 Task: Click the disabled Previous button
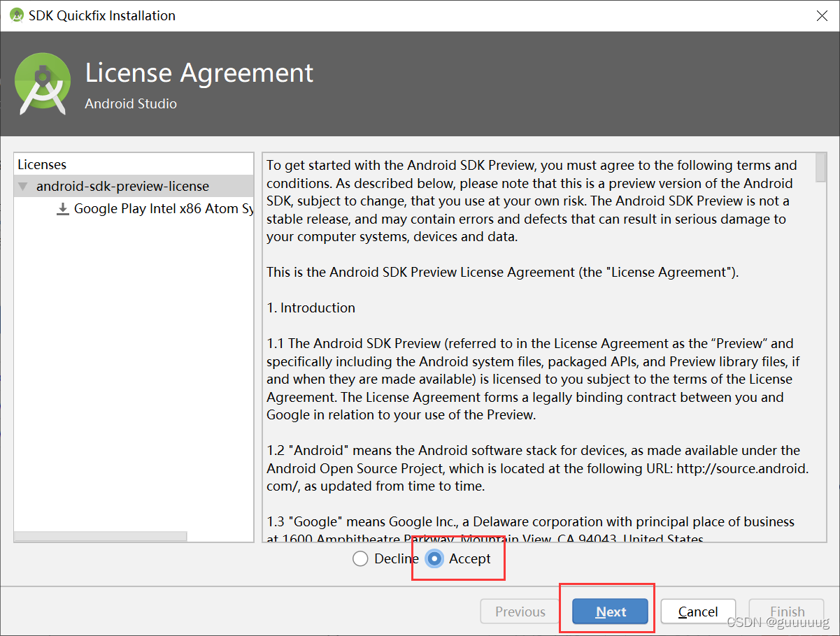(x=520, y=612)
